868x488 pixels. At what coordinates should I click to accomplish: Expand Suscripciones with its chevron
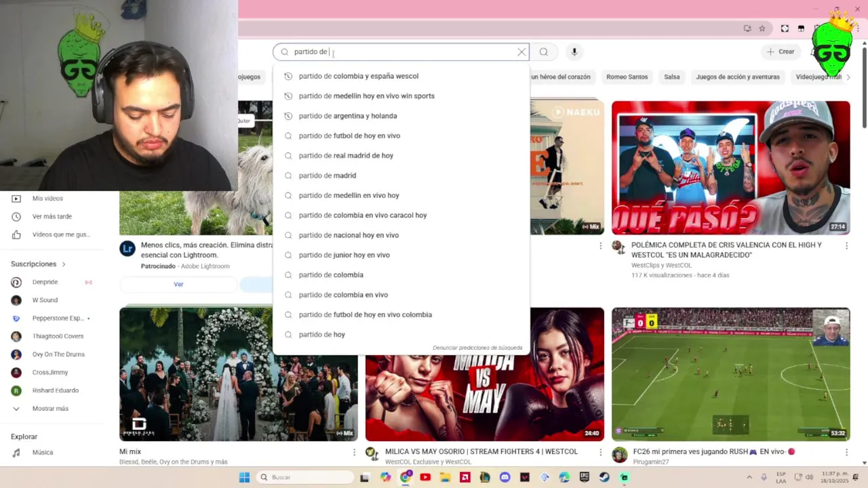pyautogui.click(x=64, y=264)
